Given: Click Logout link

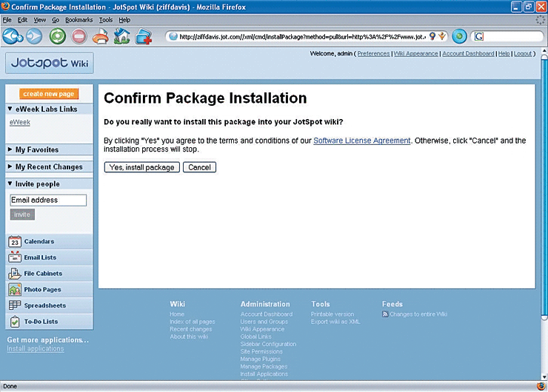Looking at the screenshot, I should pos(523,53).
